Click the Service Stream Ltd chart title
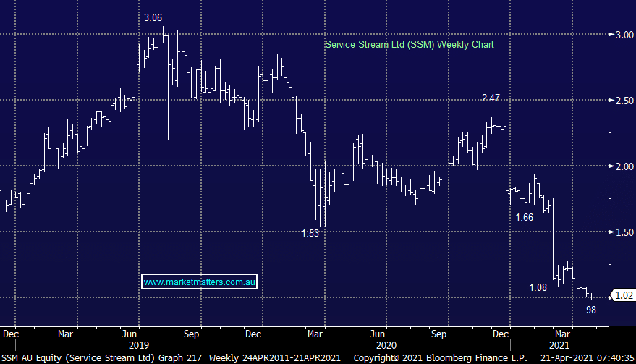 pyautogui.click(x=409, y=45)
